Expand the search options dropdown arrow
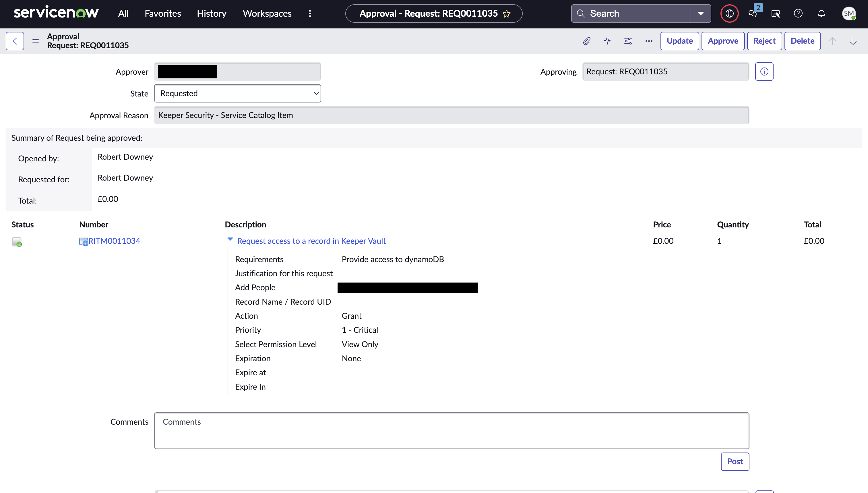The image size is (868, 493). [x=700, y=13]
